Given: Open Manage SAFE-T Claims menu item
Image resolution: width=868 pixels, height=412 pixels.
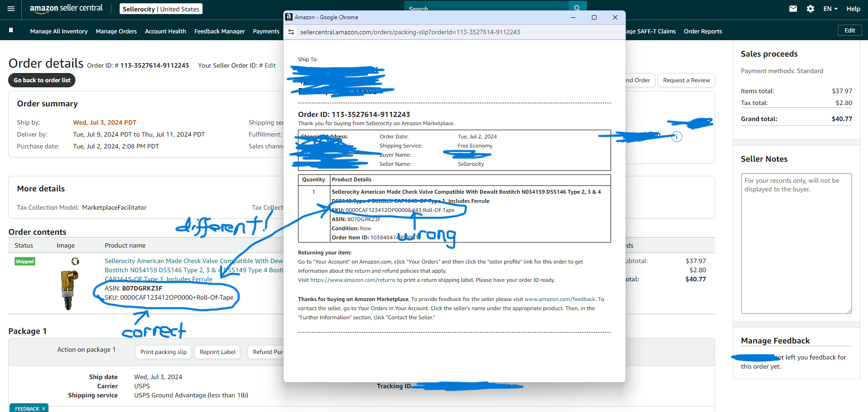Looking at the screenshot, I should tap(651, 31).
